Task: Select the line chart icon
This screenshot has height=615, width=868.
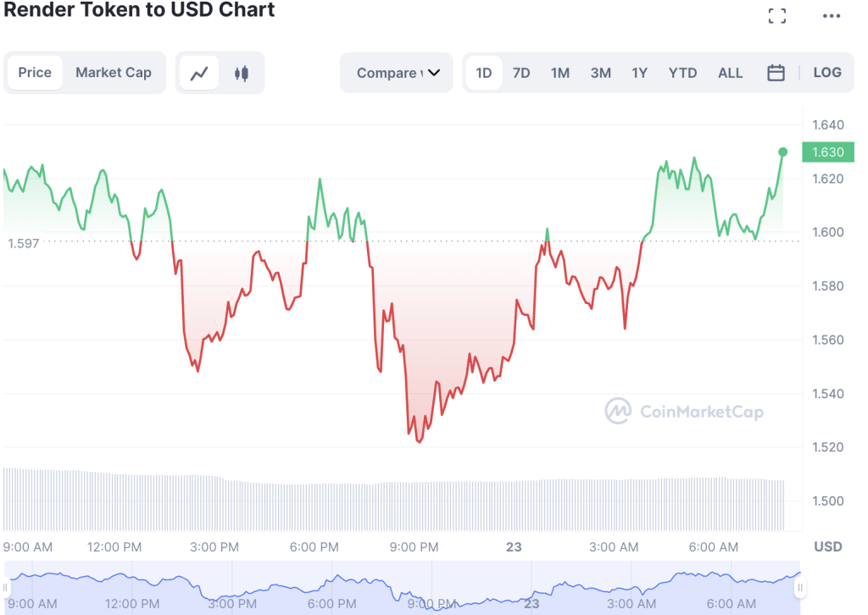Action: tap(199, 73)
